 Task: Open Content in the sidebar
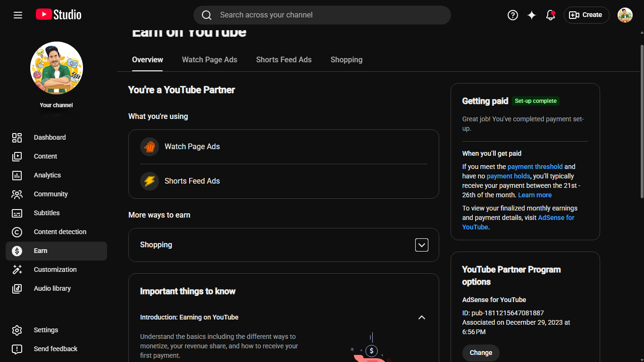56,156
